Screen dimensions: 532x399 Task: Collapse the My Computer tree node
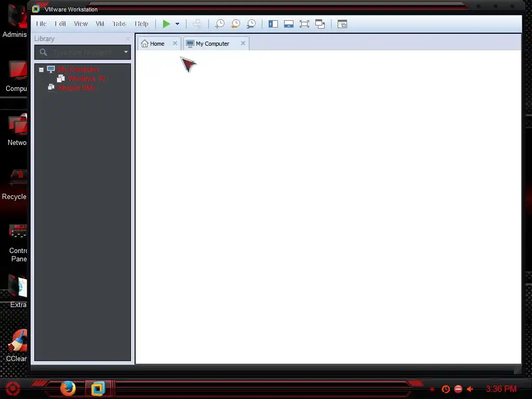tap(41, 70)
